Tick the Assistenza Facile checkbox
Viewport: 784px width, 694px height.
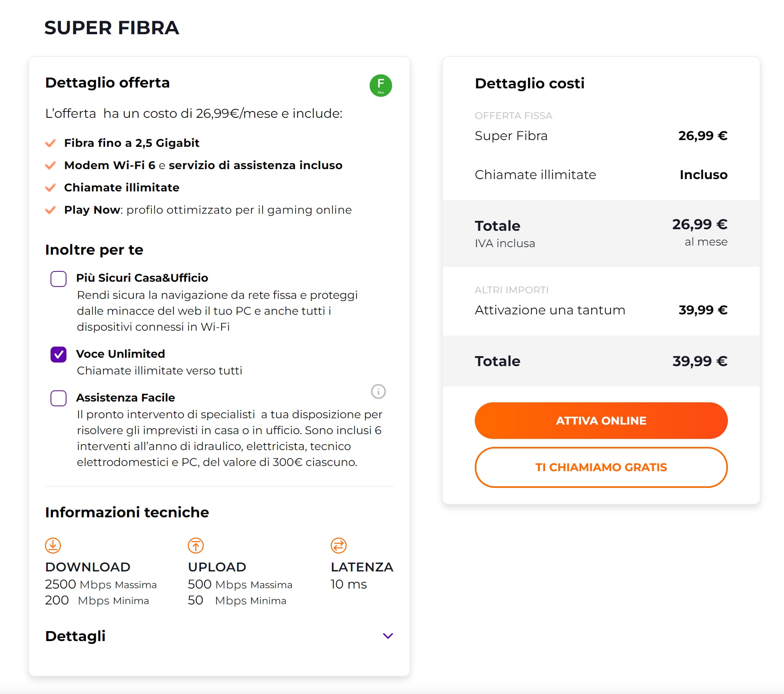click(59, 398)
